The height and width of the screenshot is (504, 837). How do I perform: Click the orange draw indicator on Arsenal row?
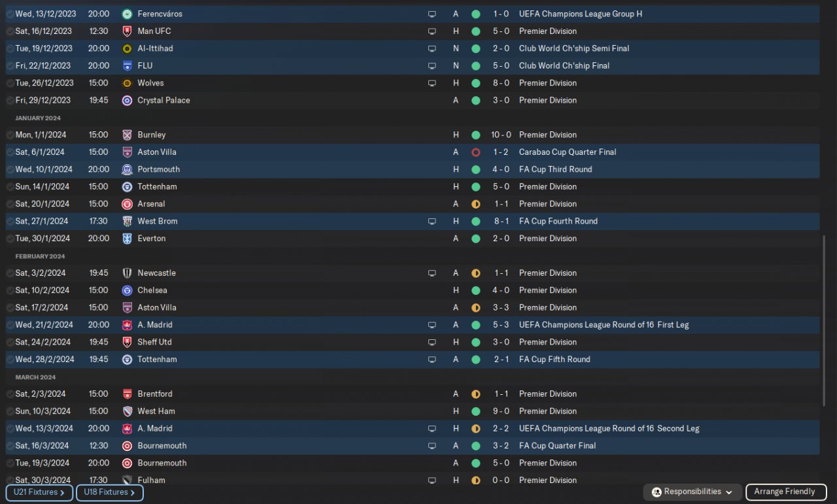(475, 204)
